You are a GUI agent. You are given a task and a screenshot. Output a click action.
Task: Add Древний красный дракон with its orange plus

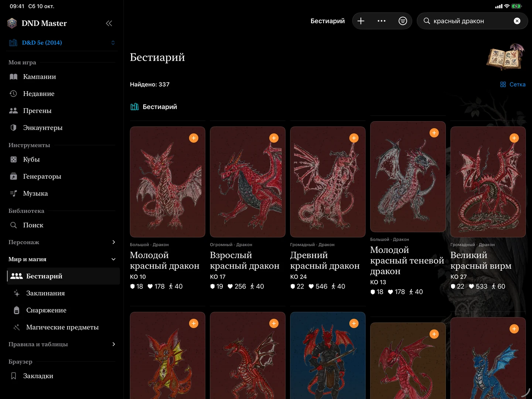(x=354, y=138)
